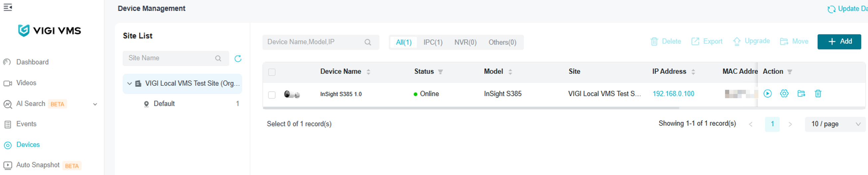Click the VIGI VMS logo
Screen dimensions: 868x175
tap(50, 31)
